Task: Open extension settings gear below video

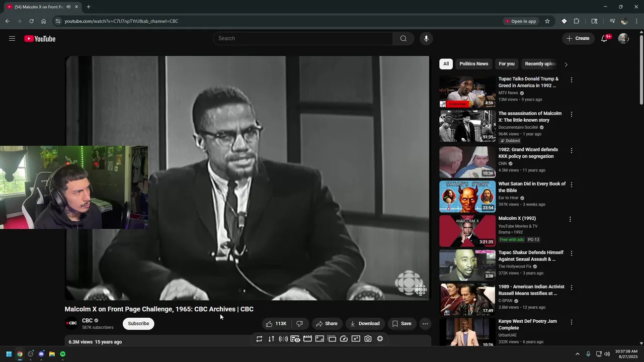Action: (x=380, y=339)
